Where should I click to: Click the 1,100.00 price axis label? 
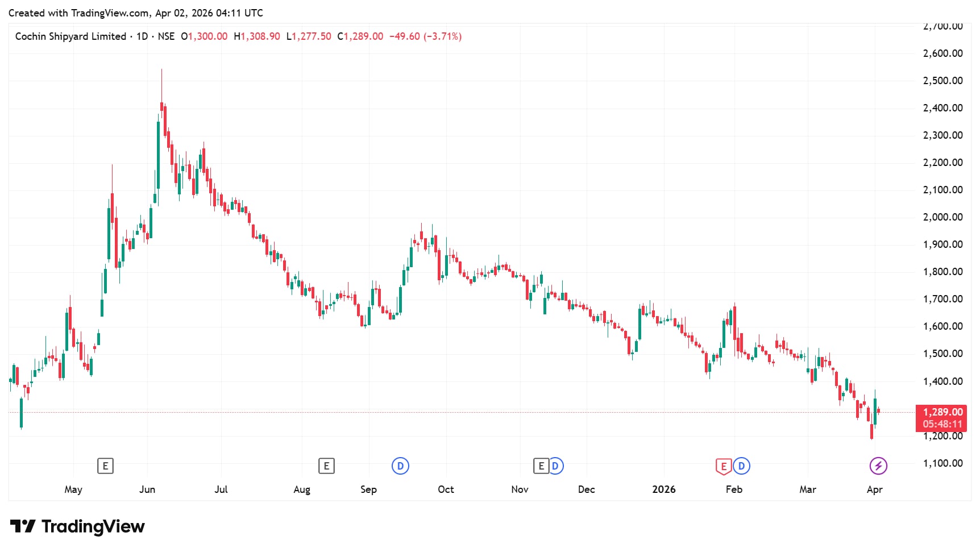tap(942, 463)
